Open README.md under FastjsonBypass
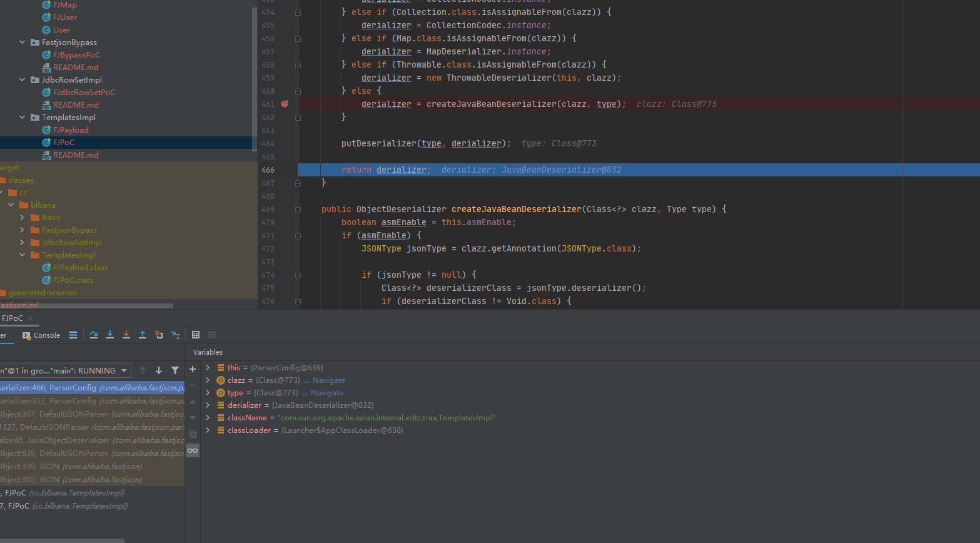 tap(76, 68)
